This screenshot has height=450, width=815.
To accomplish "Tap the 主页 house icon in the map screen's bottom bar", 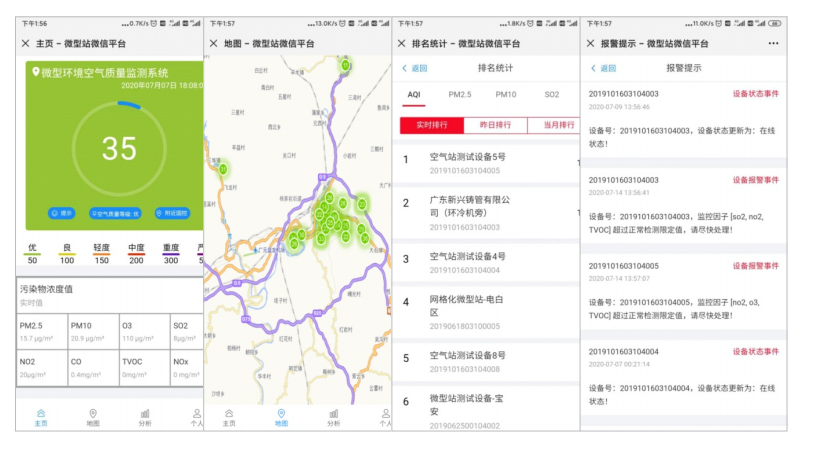I will point(229,415).
